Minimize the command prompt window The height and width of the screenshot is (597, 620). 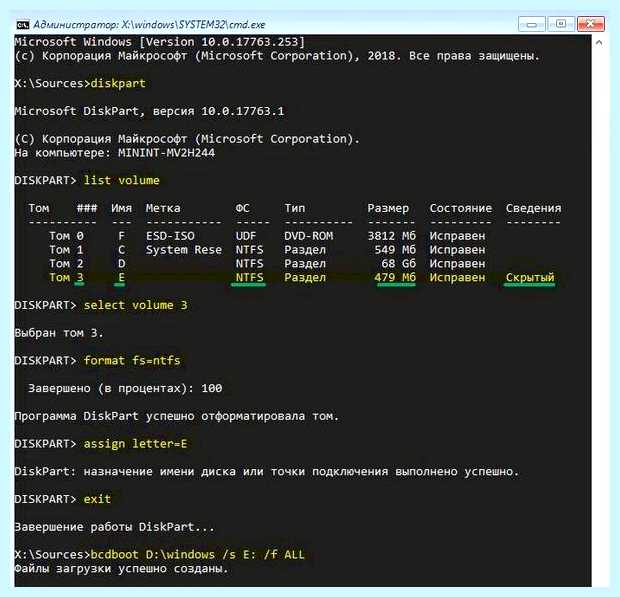pyautogui.click(x=532, y=24)
